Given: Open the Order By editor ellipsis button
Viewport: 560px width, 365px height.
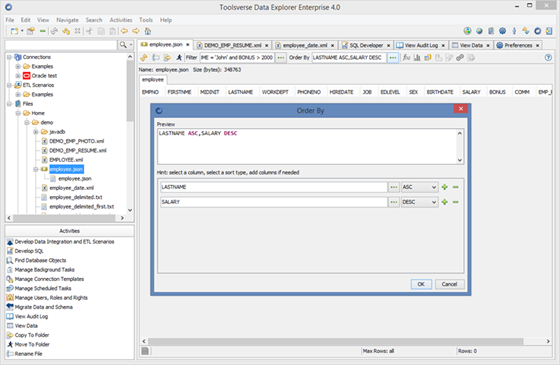Looking at the screenshot, I should point(393,58).
